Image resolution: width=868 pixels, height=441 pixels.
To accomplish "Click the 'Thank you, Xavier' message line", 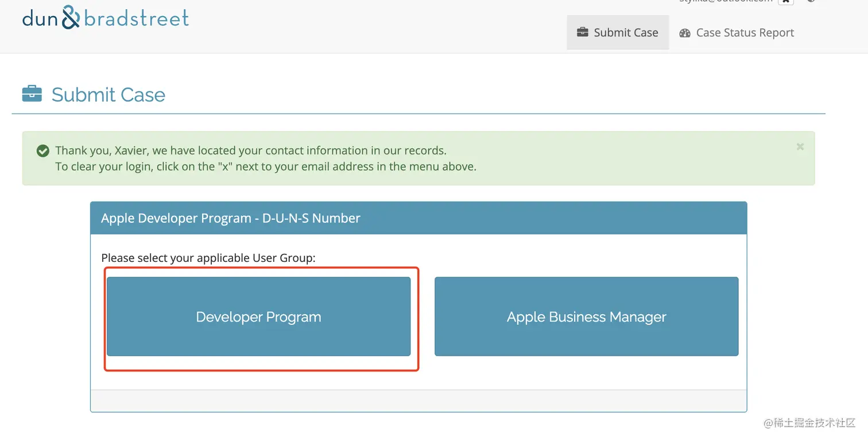I will click(251, 150).
